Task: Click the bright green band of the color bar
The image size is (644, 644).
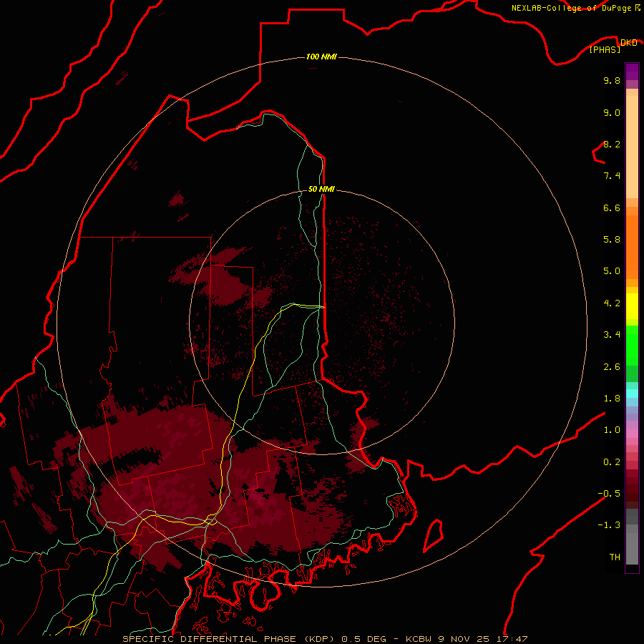Action: pos(632,346)
